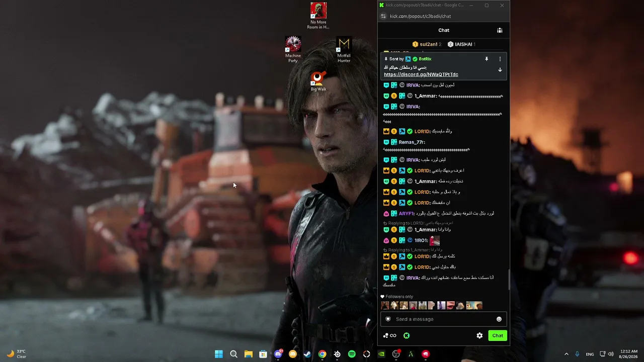This screenshot has height=362, width=644.
Task: Select Big Walk desktop shortcut
Action: pos(318,80)
